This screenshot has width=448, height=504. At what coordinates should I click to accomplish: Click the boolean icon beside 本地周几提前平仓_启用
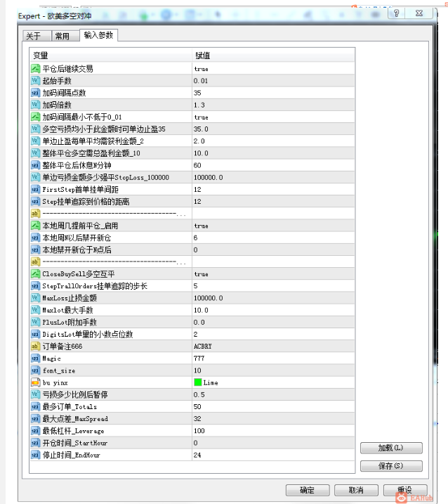(x=35, y=226)
